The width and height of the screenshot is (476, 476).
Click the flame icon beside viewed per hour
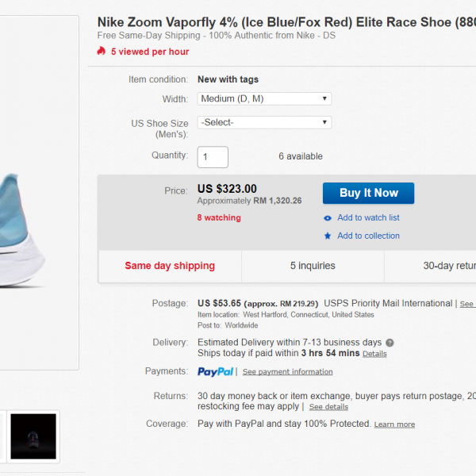click(x=101, y=52)
